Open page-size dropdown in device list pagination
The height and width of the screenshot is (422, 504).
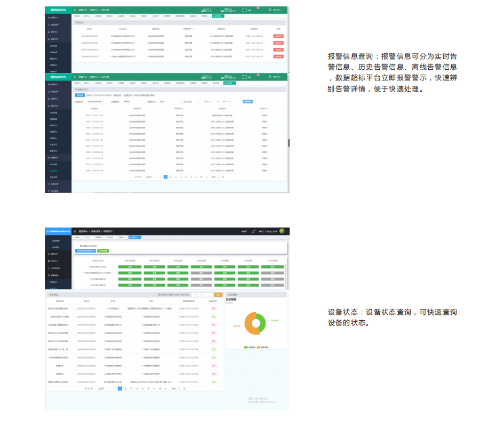(x=101, y=388)
